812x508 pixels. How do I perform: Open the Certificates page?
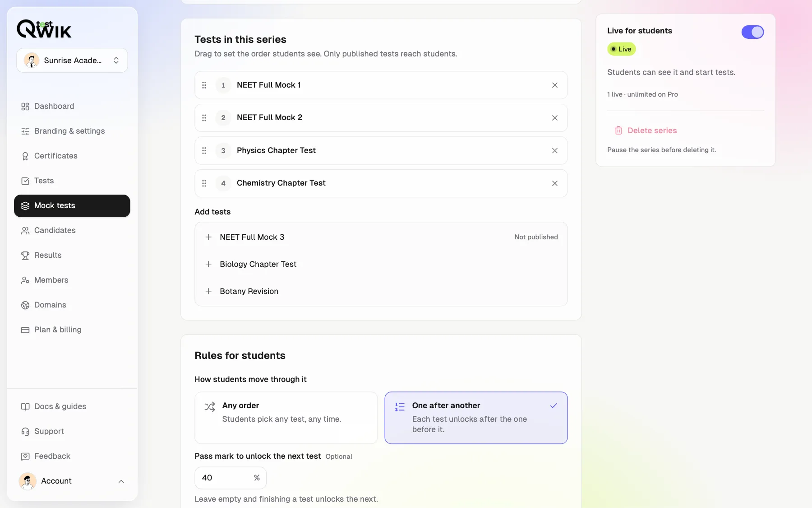[x=72, y=156]
